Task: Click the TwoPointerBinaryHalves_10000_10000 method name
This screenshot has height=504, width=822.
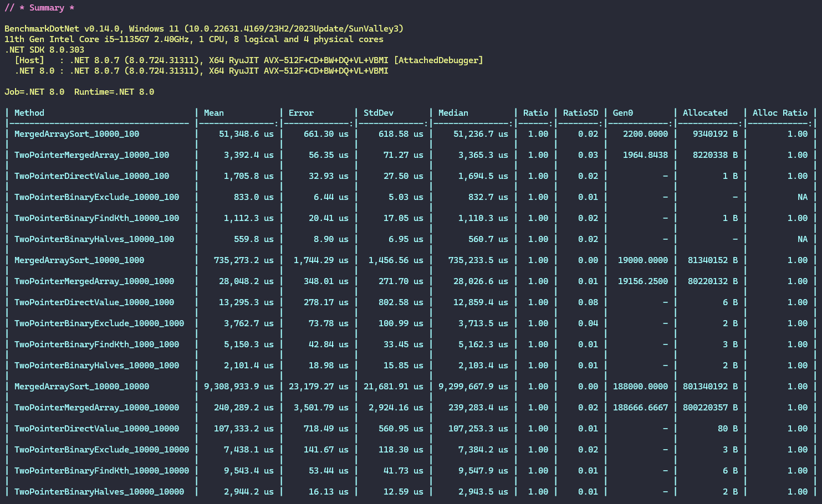Action: click(99, 492)
